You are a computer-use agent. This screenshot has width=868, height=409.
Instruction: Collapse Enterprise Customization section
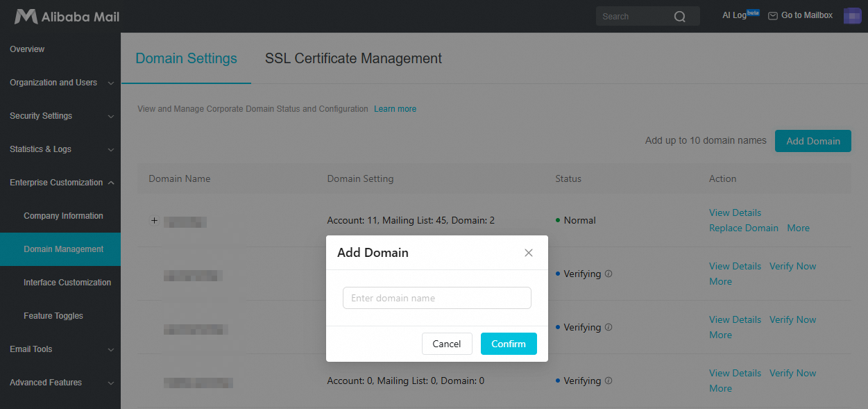pyautogui.click(x=60, y=183)
